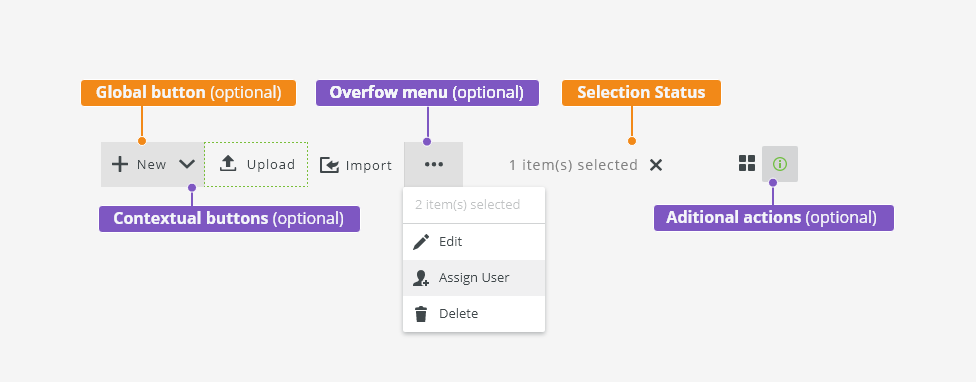Expand the New button dropdown chevron
This screenshot has height=382, width=976.
187,164
